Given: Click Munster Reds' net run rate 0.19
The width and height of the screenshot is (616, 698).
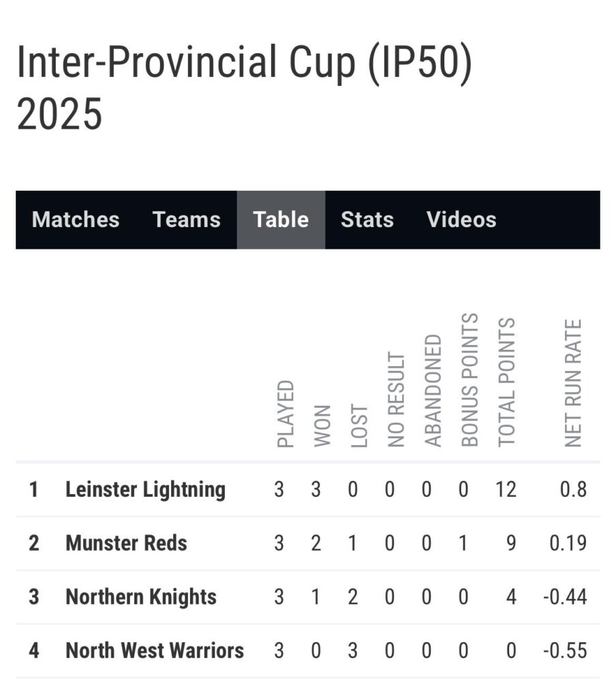Looking at the screenshot, I should point(568,543).
